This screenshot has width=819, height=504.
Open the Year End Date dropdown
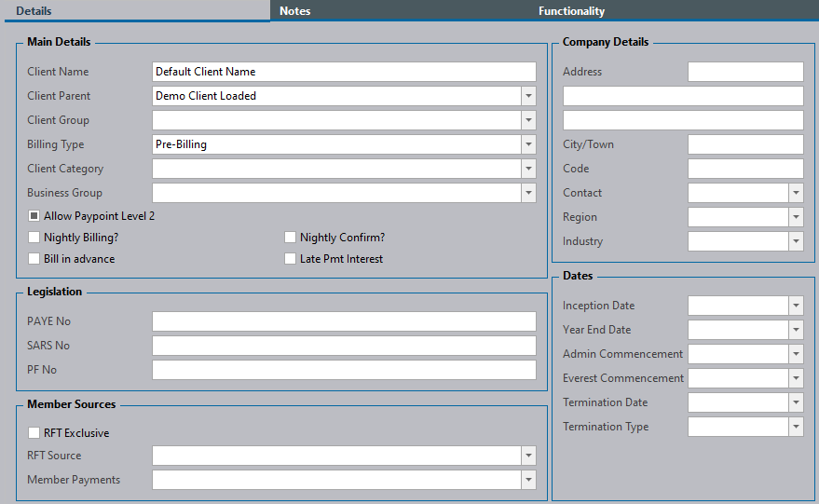click(796, 330)
